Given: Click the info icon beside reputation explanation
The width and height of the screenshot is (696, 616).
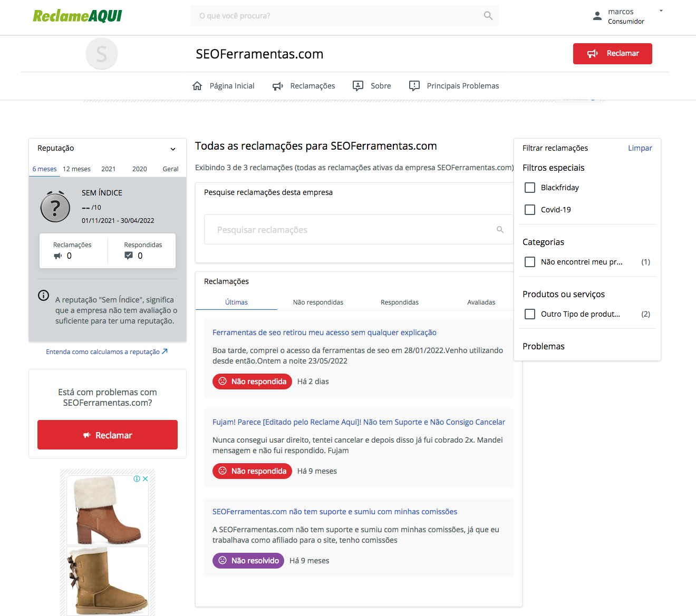Looking at the screenshot, I should point(44,296).
